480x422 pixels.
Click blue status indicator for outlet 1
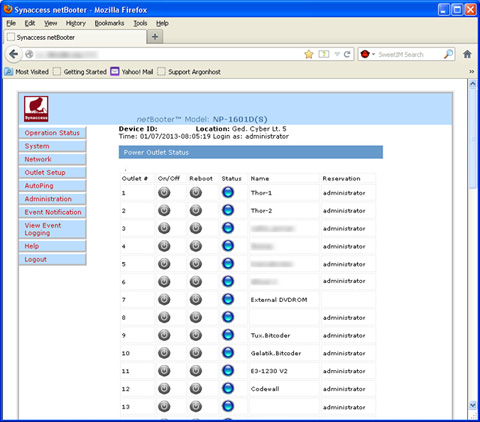228,192
